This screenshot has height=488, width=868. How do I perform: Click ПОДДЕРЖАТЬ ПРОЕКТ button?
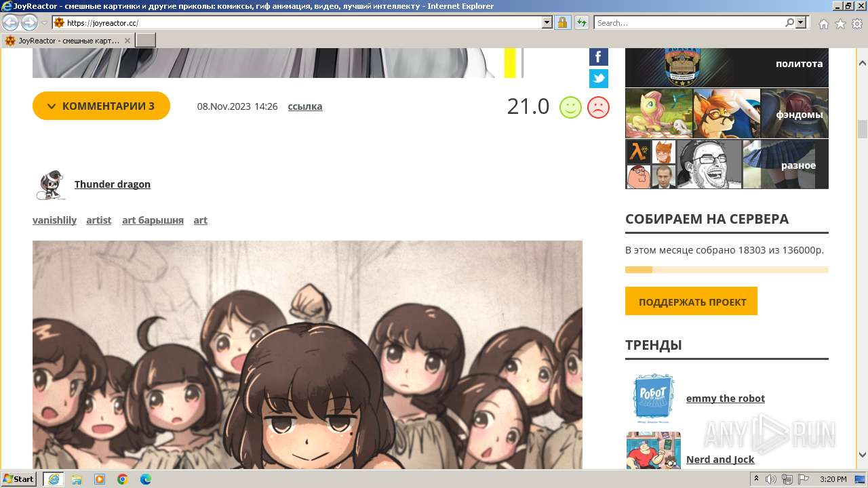(691, 302)
